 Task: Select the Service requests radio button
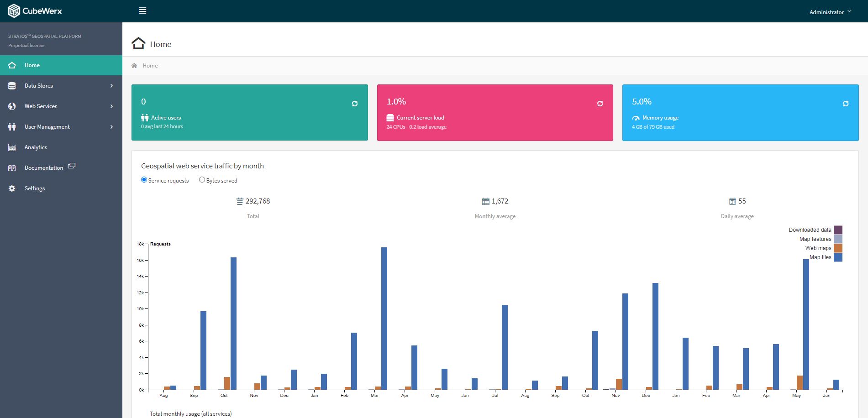144,180
